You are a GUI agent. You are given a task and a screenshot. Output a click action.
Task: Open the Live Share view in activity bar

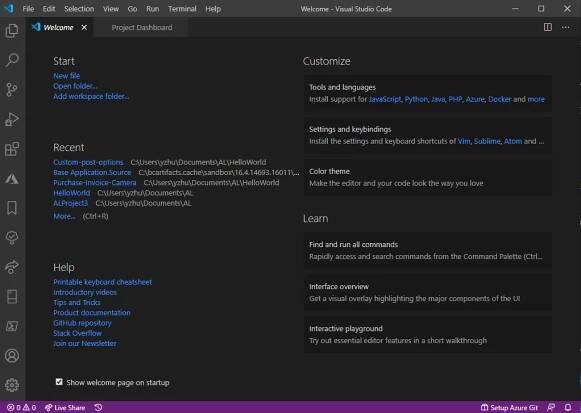tap(12, 267)
